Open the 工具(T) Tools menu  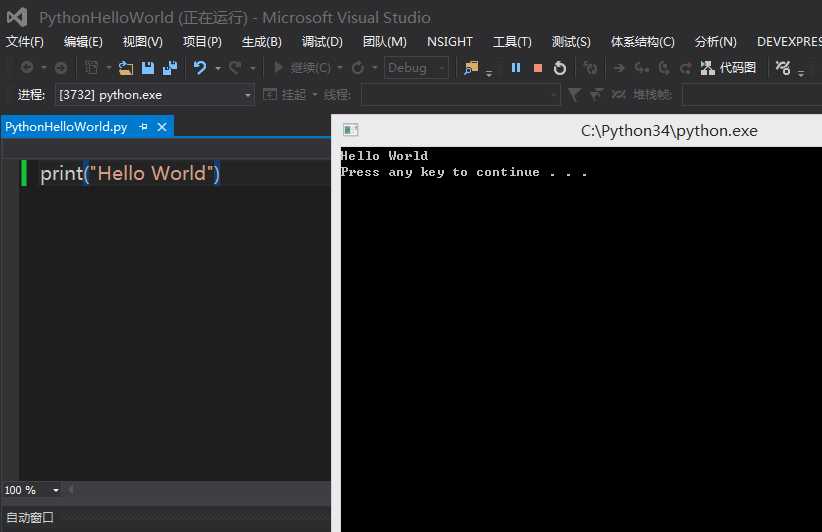point(512,41)
